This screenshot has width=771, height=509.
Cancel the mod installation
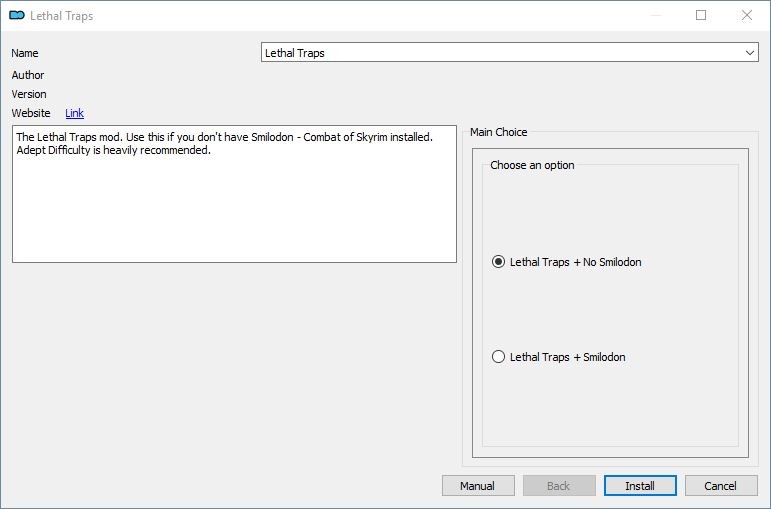(721, 486)
